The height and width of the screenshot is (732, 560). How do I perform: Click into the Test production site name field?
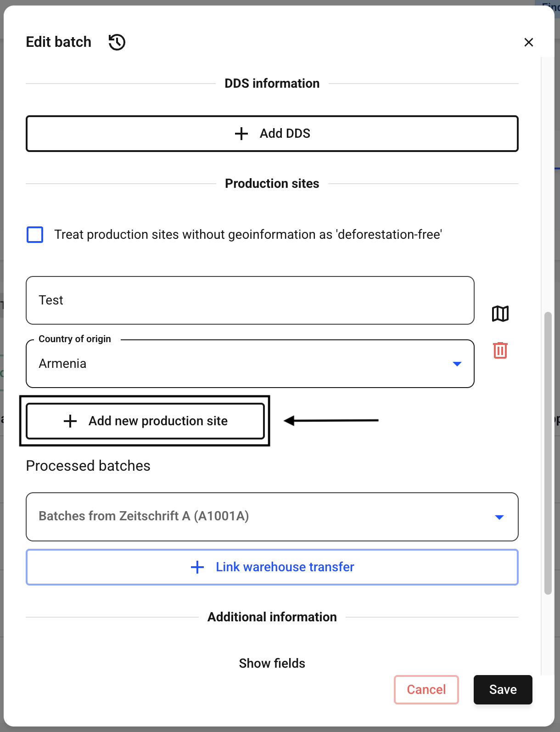[x=250, y=300]
